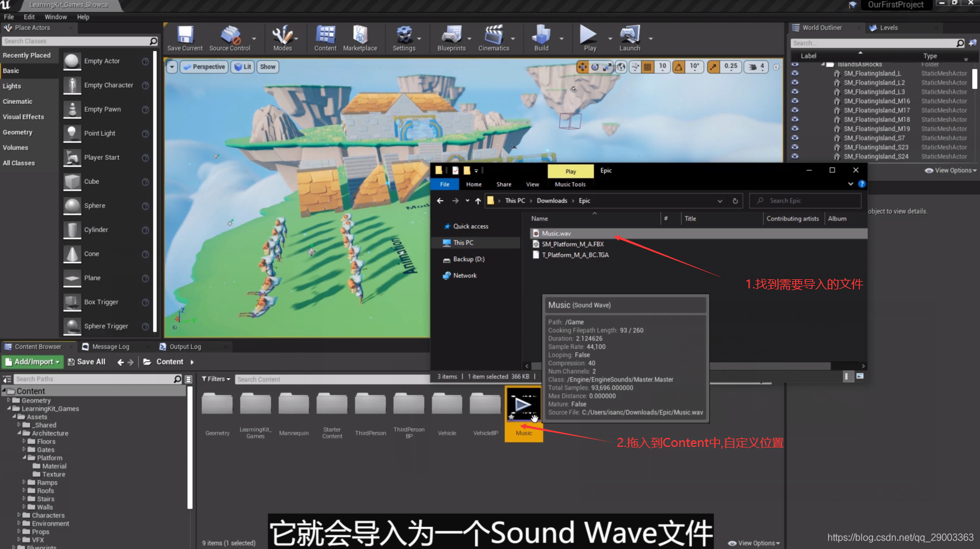Image resolution: width=980 pixels, height=549 pixels.
Task: Click the viewport rotate gizmo icon
Action: (594, 67)
